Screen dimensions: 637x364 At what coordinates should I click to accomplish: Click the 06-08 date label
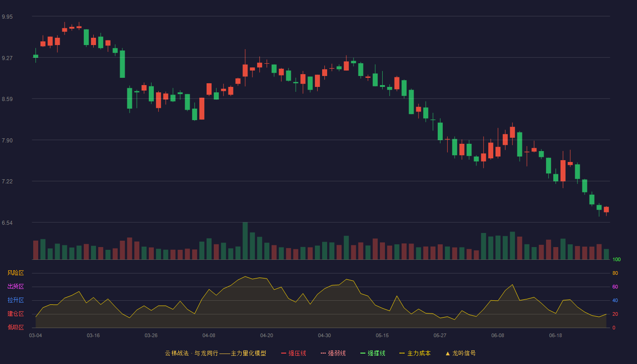click(498, 335)
